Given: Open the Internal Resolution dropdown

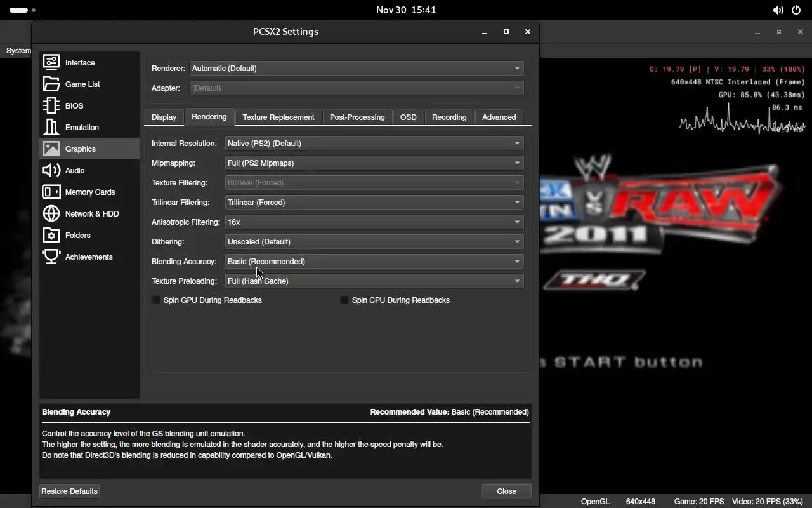Looking at the screenshot, I should (374, 143).
